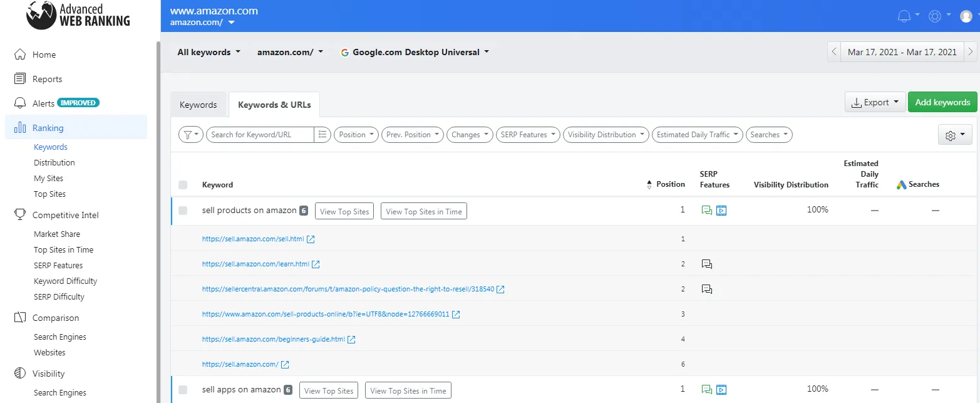980x403 pixels.
Task: Open the help lifebuoy icon menu
Action: pos(935,16)
